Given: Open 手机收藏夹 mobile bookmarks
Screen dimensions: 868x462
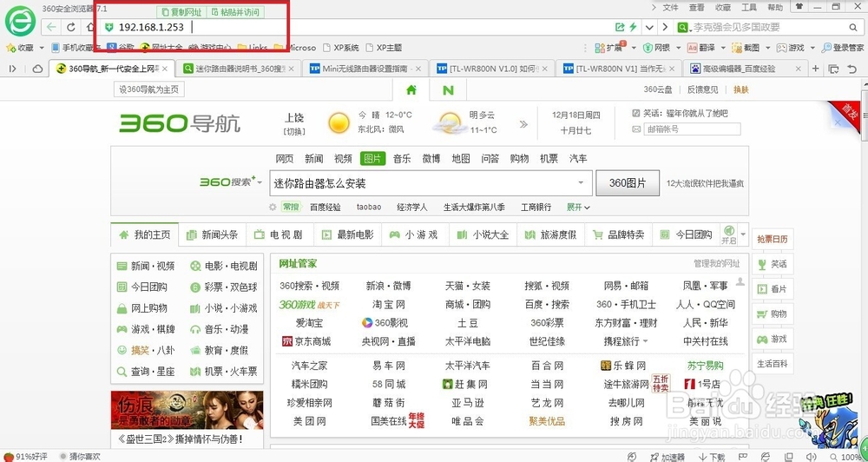Looking at the screenshot, I should (76, 48).
